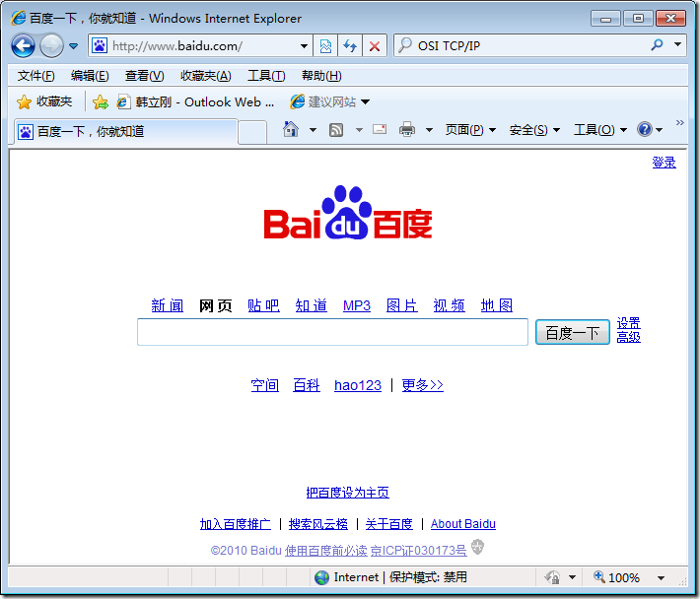The height and width of the screenshot is (599, 700).
Task: Open the About Baidu link
Action: coord(463,523)
